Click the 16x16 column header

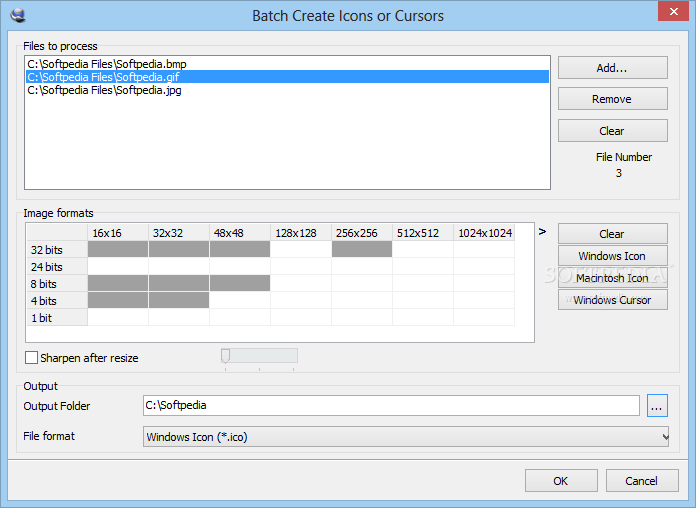[118, 233]
